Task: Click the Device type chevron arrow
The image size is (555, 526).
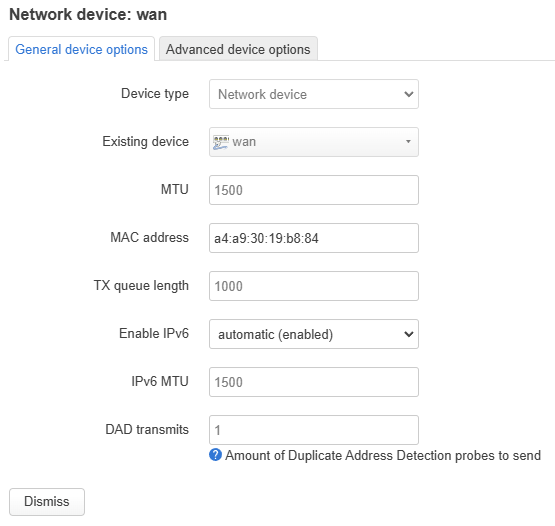Action: pyautogui.click(x=409, y=95)
